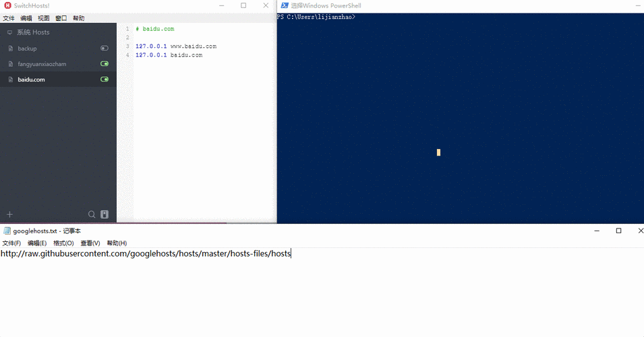Click the file icon beside fangyuanxiaozhan

(11, 64)
